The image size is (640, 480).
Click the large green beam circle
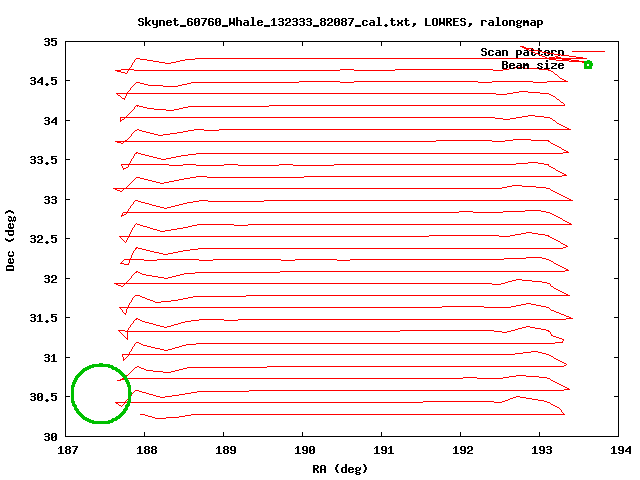click(x=101, y=393)
